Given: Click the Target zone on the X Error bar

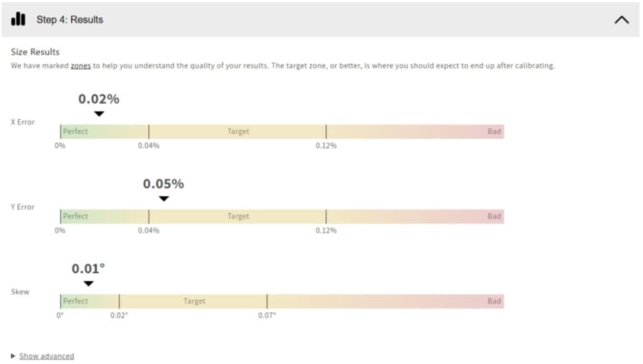Looking at the screenshot, I should click(238, 131).
